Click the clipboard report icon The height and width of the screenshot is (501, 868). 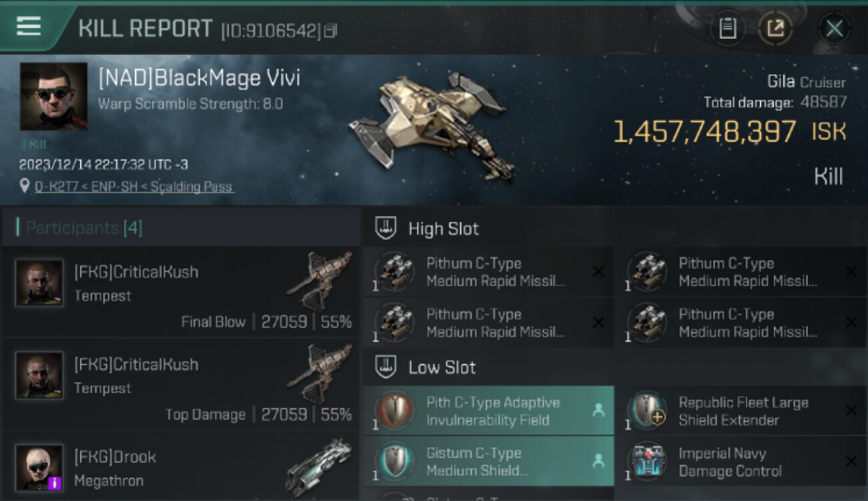[727, 29]
